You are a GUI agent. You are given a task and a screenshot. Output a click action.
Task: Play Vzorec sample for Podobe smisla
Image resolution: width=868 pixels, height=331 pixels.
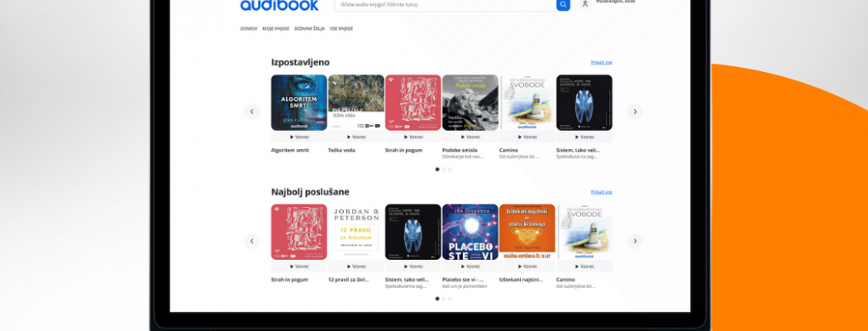point(470,137)
